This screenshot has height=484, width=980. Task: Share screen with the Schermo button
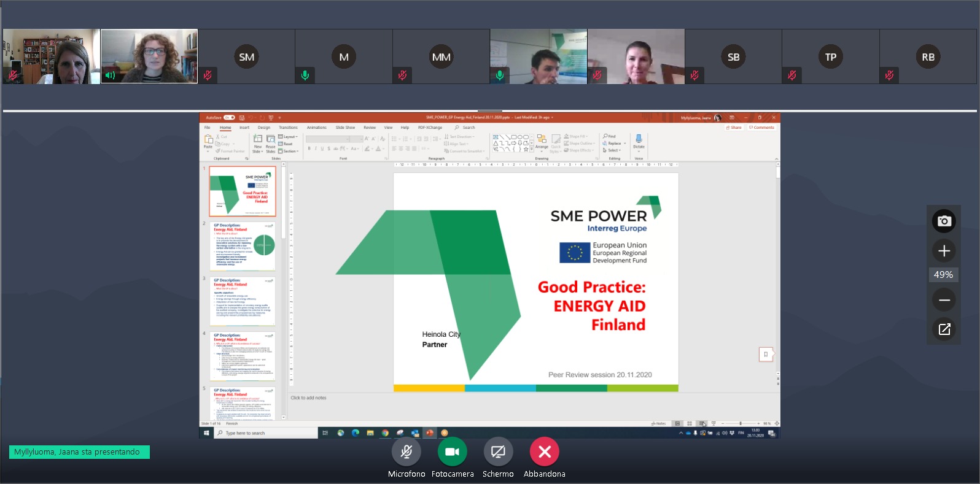pos(498,452)
